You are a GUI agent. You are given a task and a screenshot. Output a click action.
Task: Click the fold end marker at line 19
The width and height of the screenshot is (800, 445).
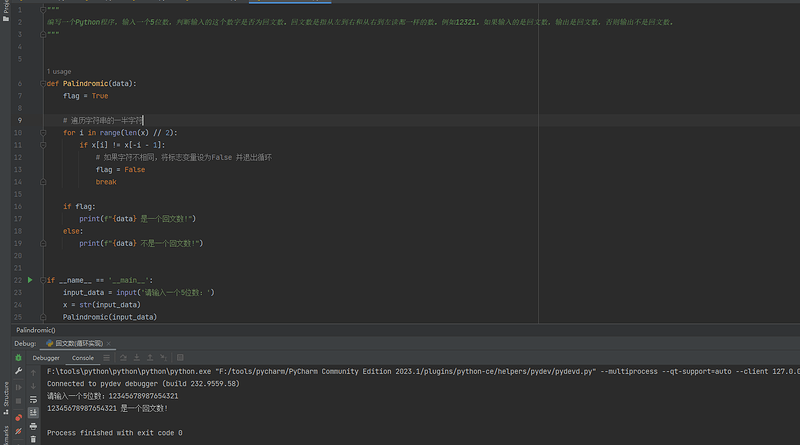point(43,243)
